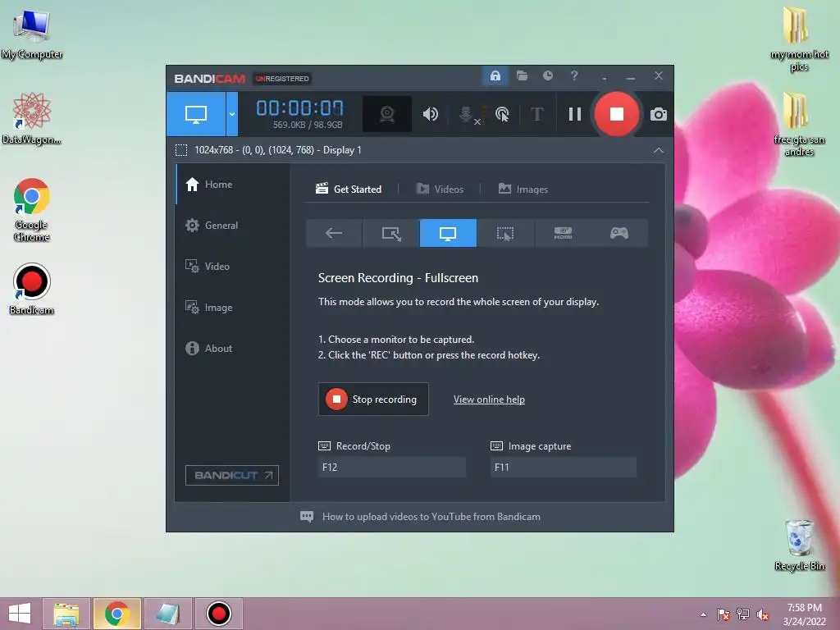840x630 pixels.
Task: Select game recording gamepad icon
Action: 619,233
